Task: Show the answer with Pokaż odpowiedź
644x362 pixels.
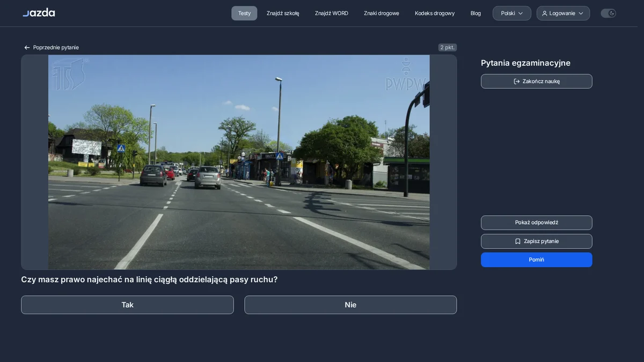Action: point(537,223)
